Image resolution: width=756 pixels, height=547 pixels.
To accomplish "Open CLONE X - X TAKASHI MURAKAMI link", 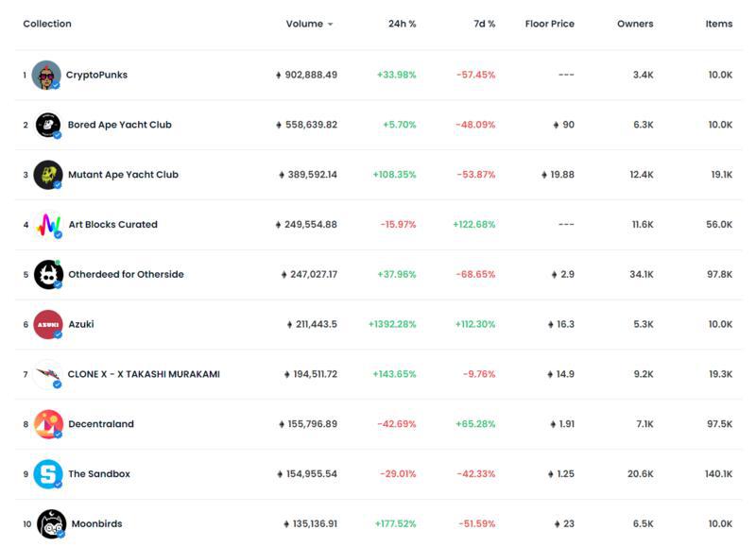I will [144, 374].
